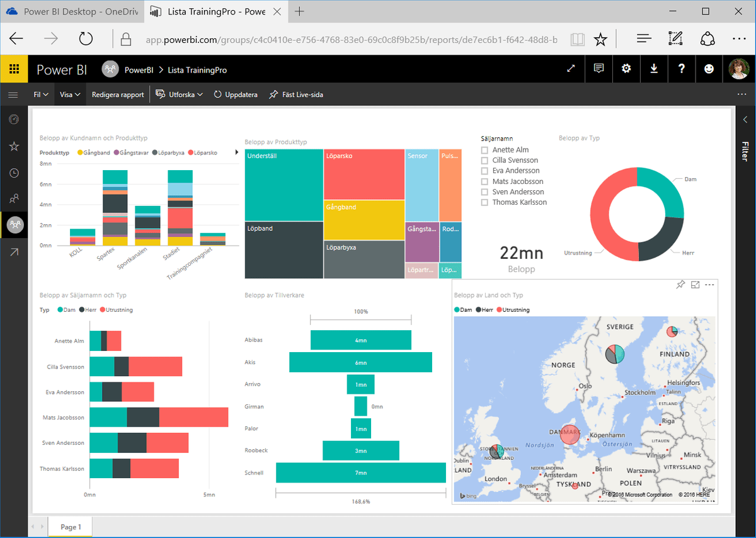Select the Thomas Karlsson checkbox
This screenshot has width=756, height=538.
484,202
